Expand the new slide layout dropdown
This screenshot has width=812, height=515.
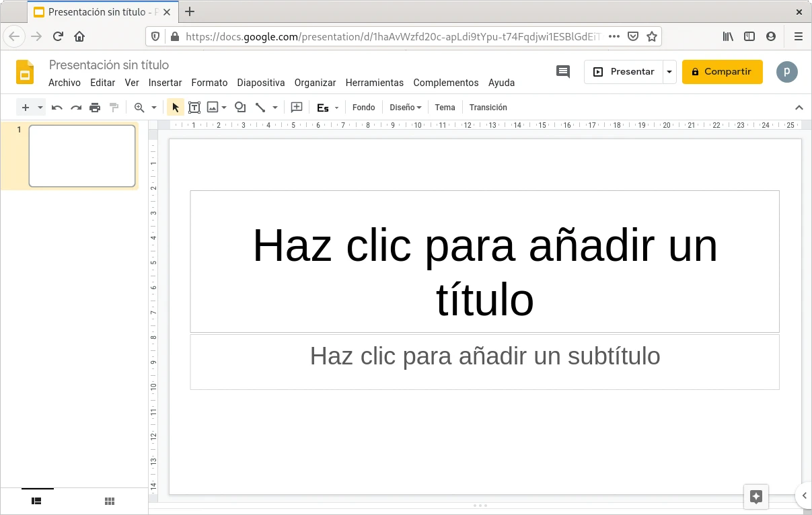(x=40, y=108)
